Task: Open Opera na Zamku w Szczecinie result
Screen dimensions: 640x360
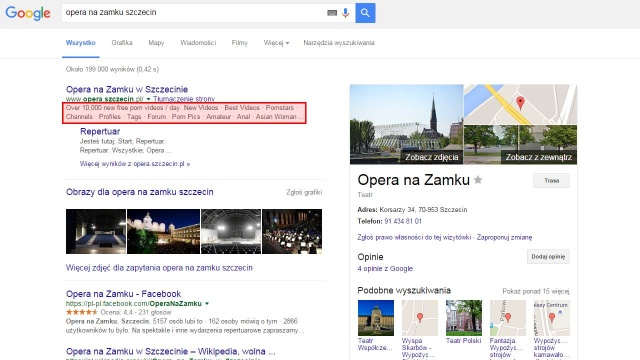Action: pos(127,89)
